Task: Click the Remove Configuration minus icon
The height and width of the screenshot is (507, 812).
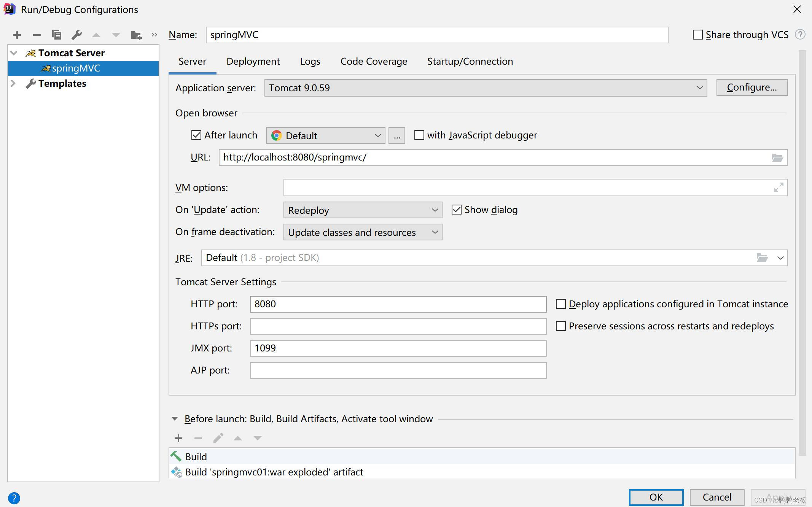Action: 37,35
